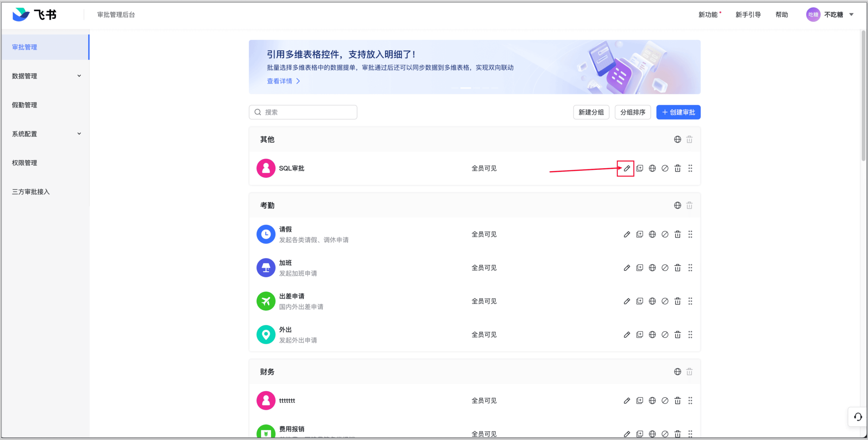Viewport: 868px width, 440px height.
Task: Open globe language settings for 加班
Action: pyautogui.click(x=652, y=268)
